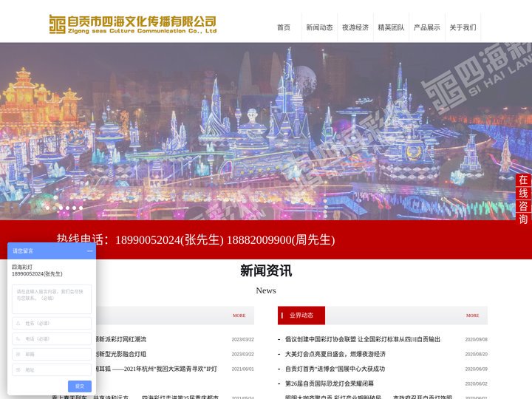Submit the message form with 提交
This screenshot has height=399, width=532.
[80, 386]
